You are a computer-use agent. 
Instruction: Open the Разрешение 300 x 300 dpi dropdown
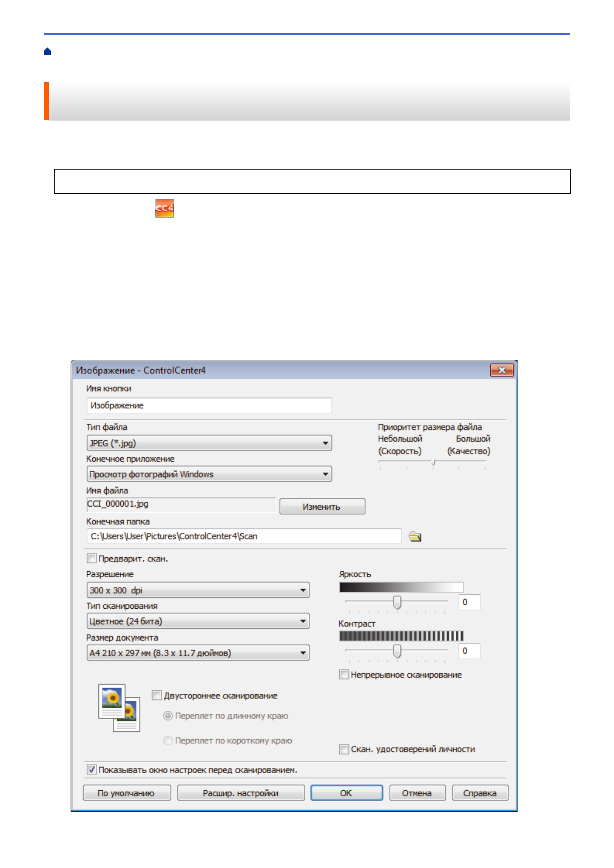[198, 590]
